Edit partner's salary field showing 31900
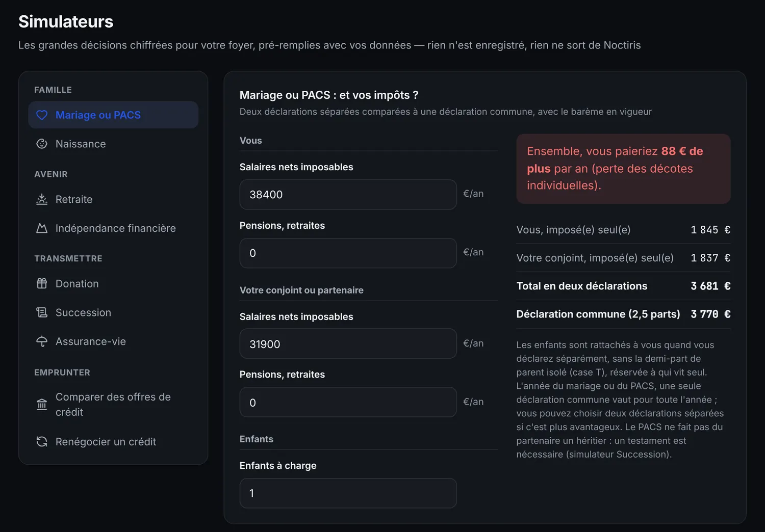This screenshot has height=532, width=765. [348, 344]
